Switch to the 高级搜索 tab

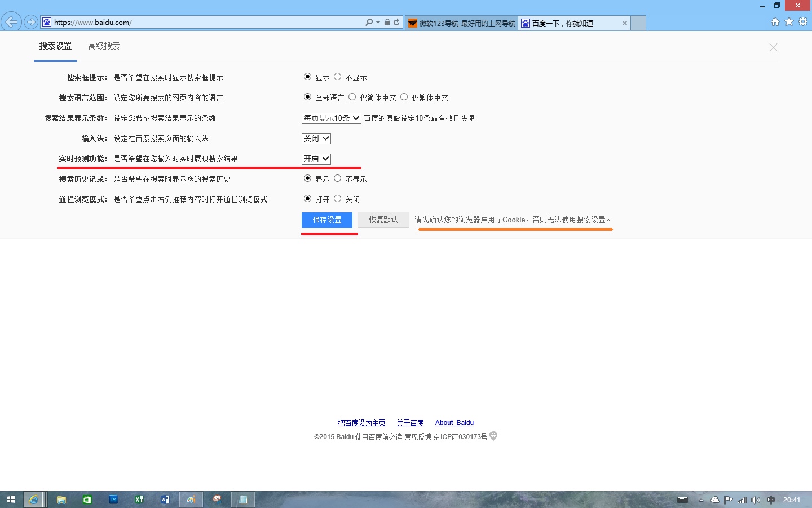[104, 46]
